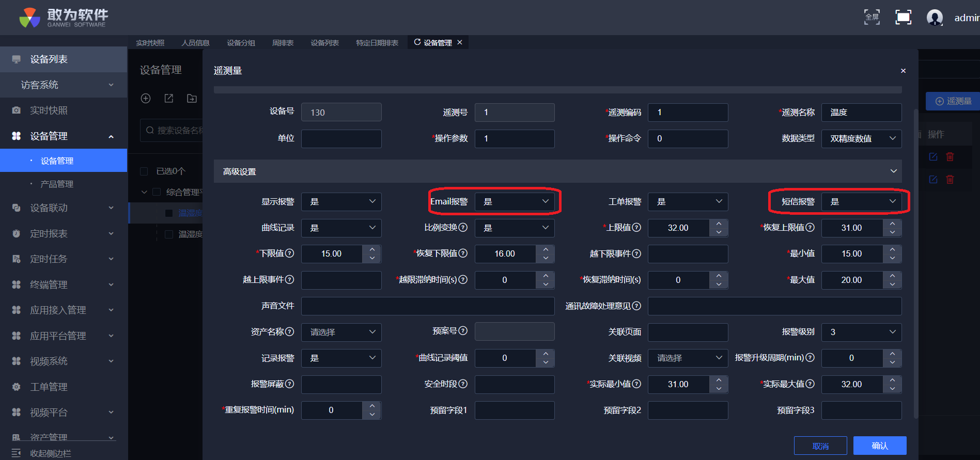Open the 报警级别 dropdown
980x460 pixels.
[x=861, y=332]
